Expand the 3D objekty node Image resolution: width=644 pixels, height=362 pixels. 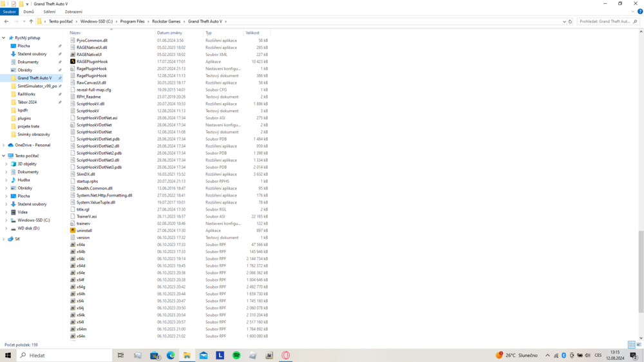6,164
